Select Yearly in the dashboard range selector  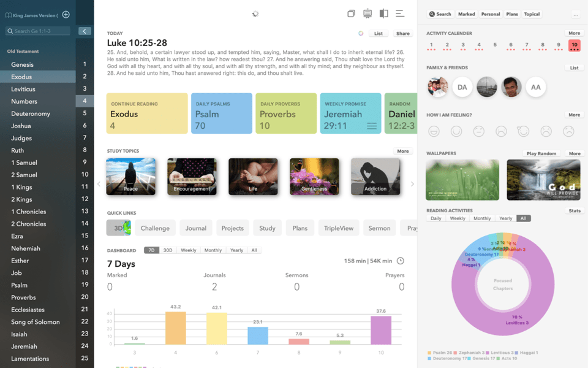coord(236,250)
